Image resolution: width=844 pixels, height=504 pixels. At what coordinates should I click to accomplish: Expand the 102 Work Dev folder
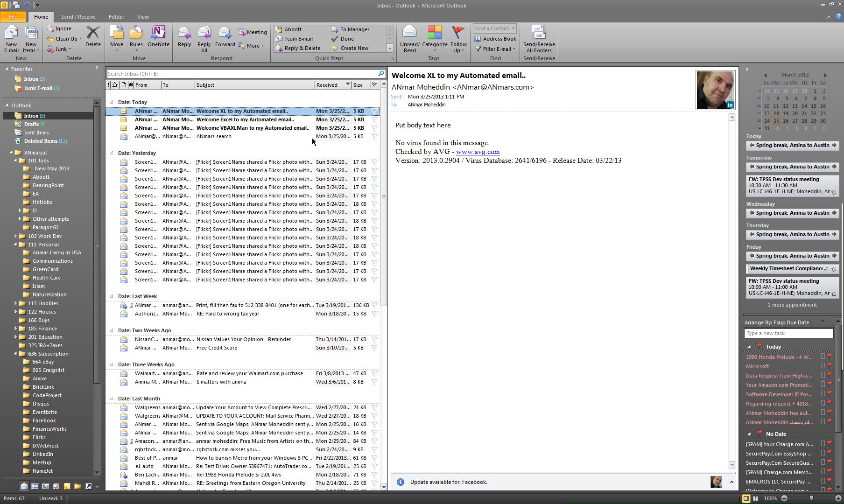15,236
